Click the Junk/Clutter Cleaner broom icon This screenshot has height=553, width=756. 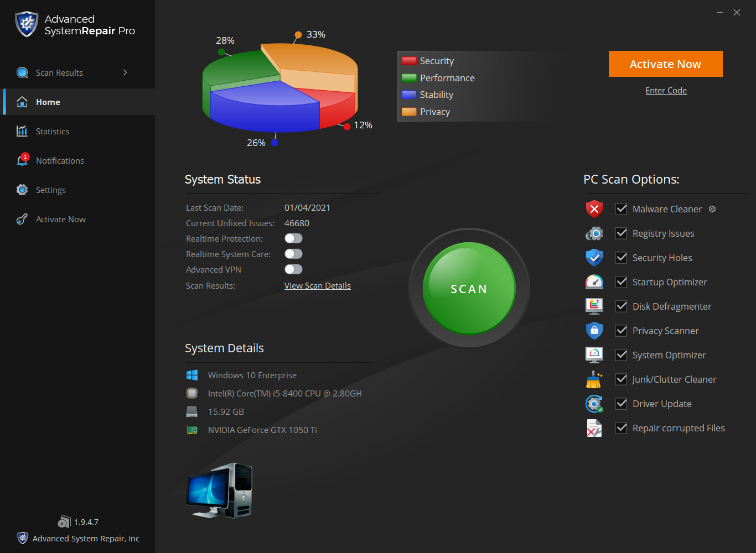594,379
